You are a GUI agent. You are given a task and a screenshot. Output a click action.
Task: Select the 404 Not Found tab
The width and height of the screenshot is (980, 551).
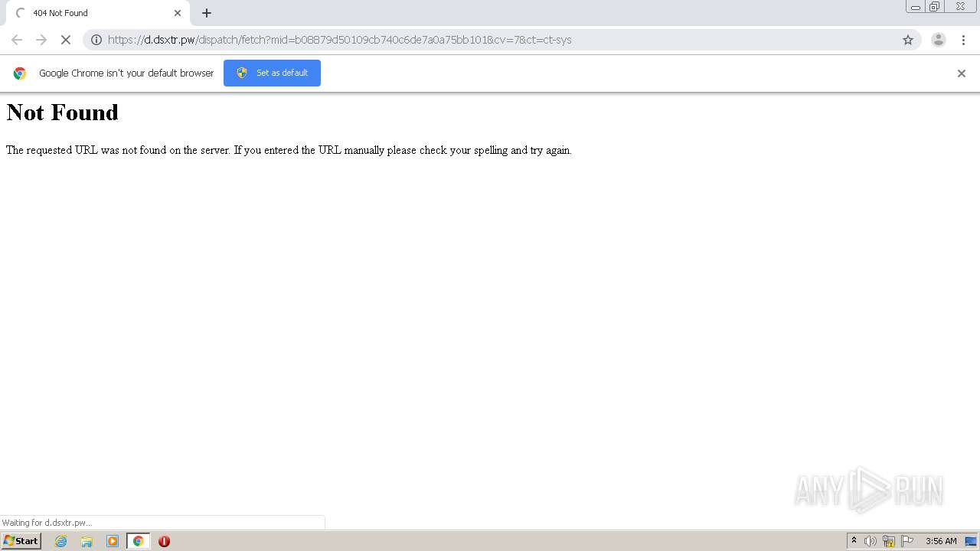(97, 13)
